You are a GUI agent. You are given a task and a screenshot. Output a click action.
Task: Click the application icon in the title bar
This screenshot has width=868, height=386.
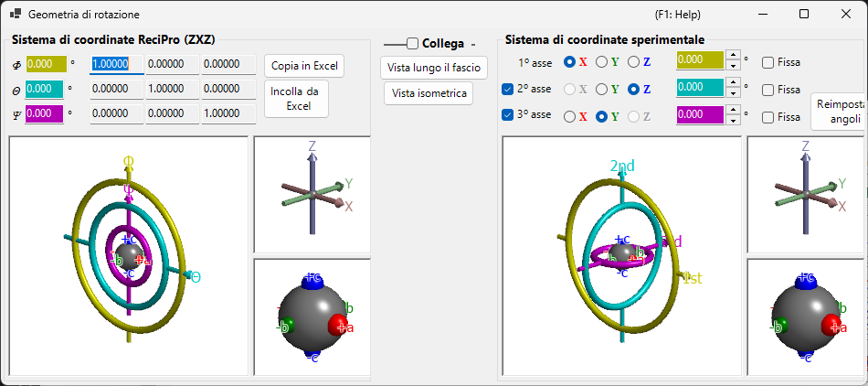point(16,14)
